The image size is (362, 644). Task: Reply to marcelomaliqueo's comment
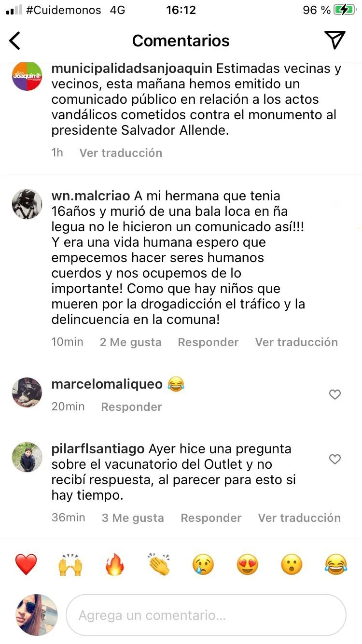(131, 407)
